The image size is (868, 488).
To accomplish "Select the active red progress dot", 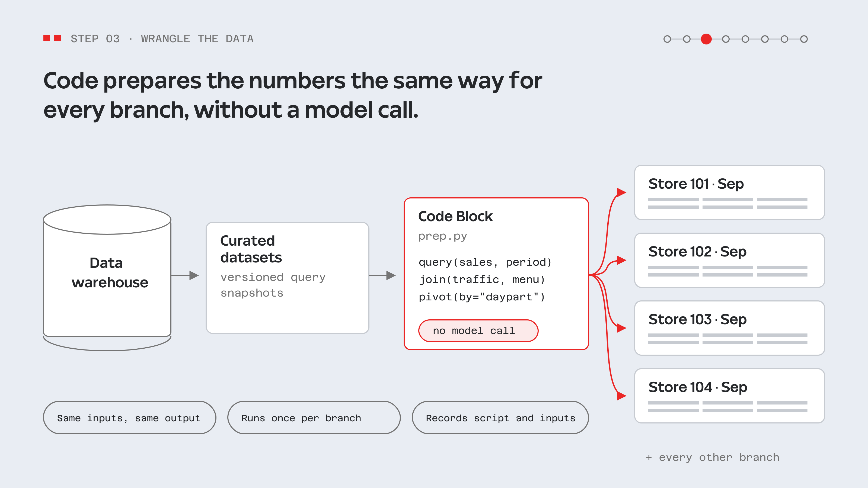I will (x=706, y=39).
